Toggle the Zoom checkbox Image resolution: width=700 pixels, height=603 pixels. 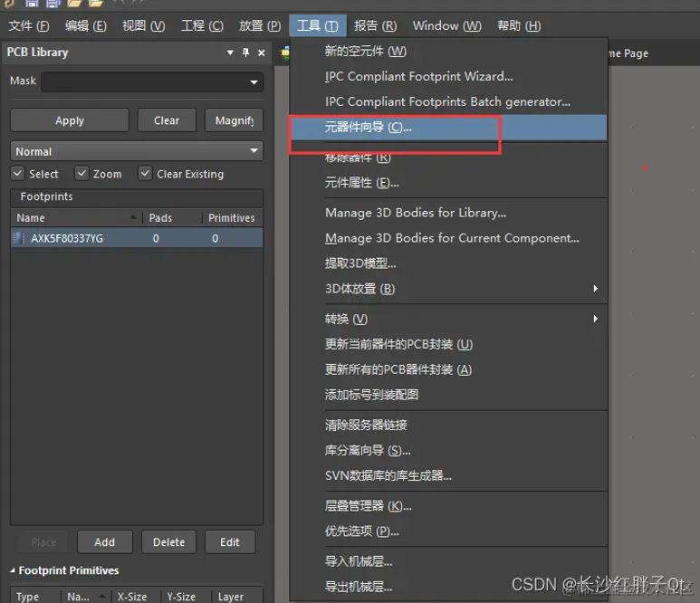(x=82, y=173)
